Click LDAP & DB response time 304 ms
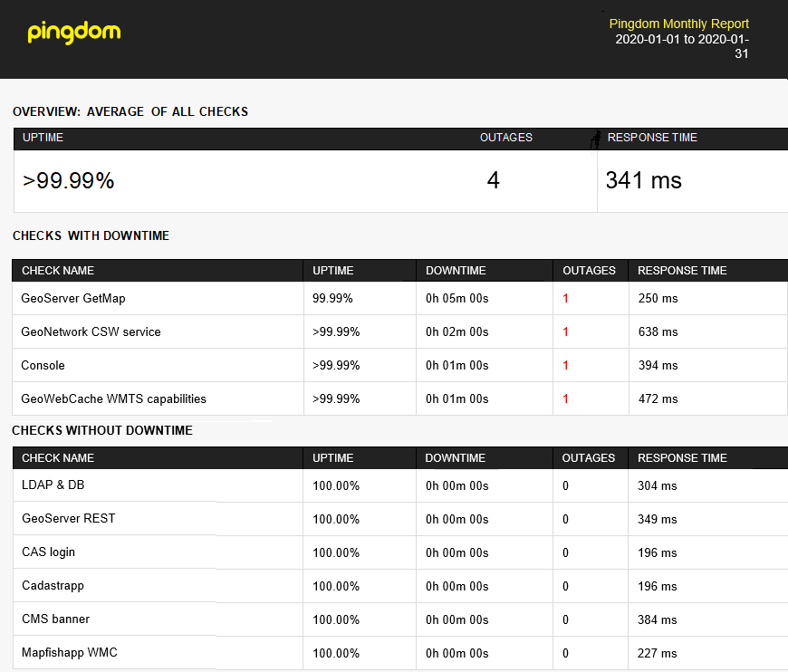 point(658,485)
